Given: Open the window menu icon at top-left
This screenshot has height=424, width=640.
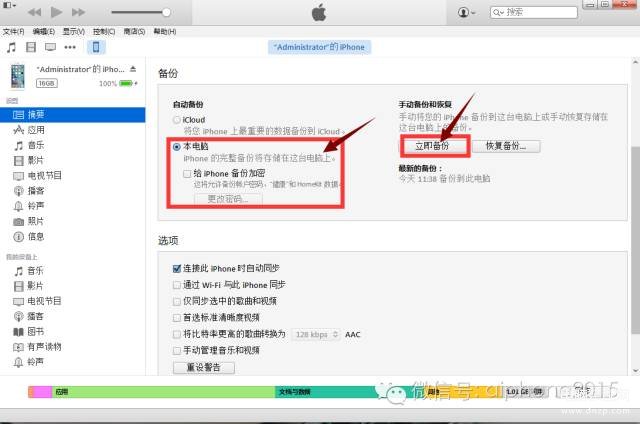Looking at the screenshot, I should click(9, 5).
